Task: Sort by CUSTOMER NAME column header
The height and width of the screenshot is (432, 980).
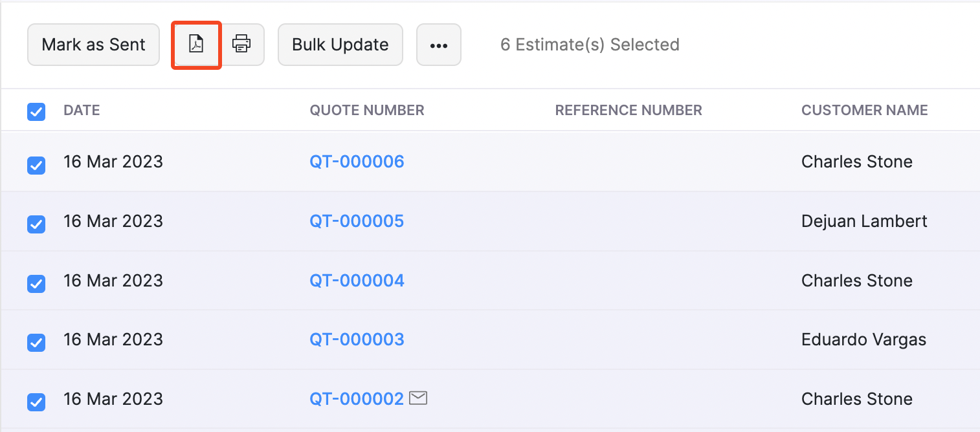Action: [x=864, y=111]
